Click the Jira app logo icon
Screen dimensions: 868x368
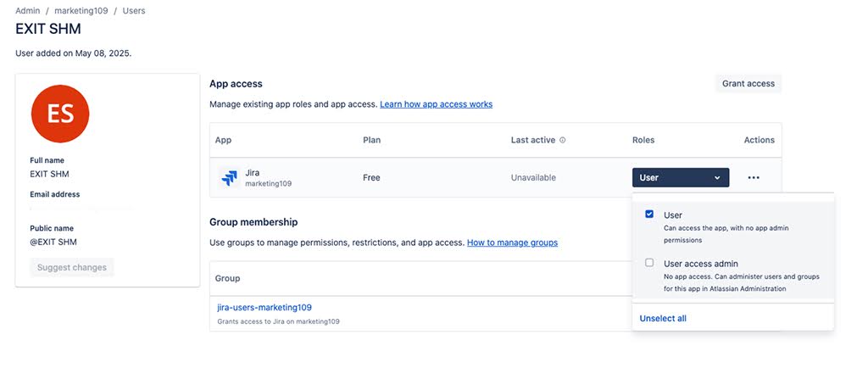(x=229, y=177)
